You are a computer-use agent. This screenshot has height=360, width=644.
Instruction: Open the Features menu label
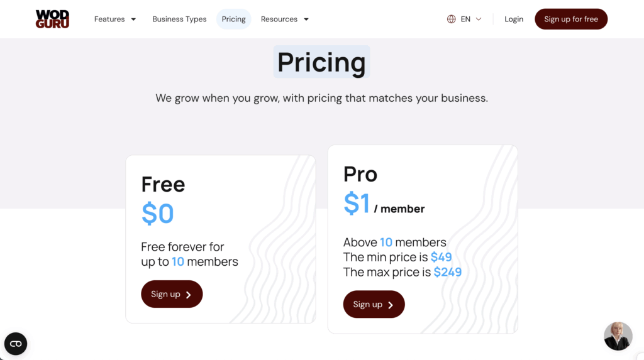coord(109,19)
